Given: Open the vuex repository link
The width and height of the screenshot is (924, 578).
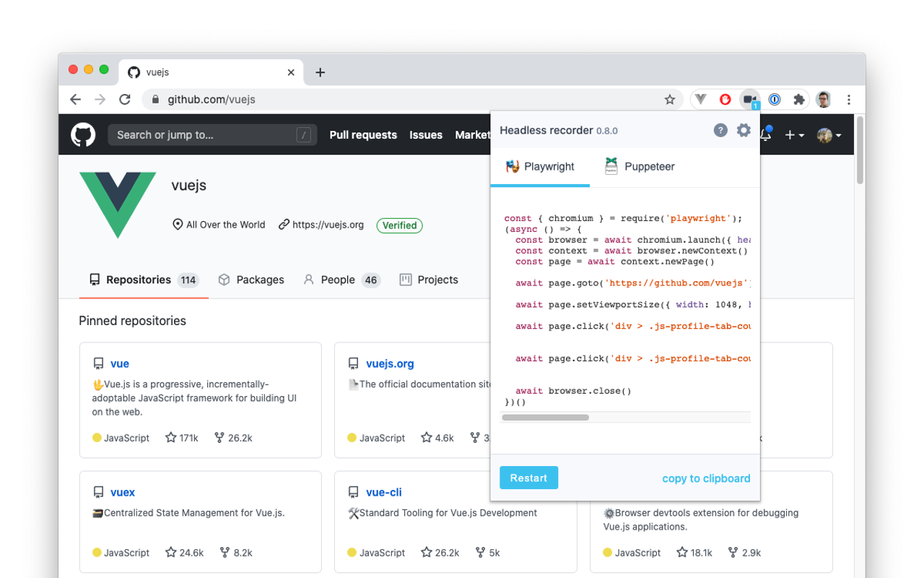Looking at the screenshot, I should point(123,492).
